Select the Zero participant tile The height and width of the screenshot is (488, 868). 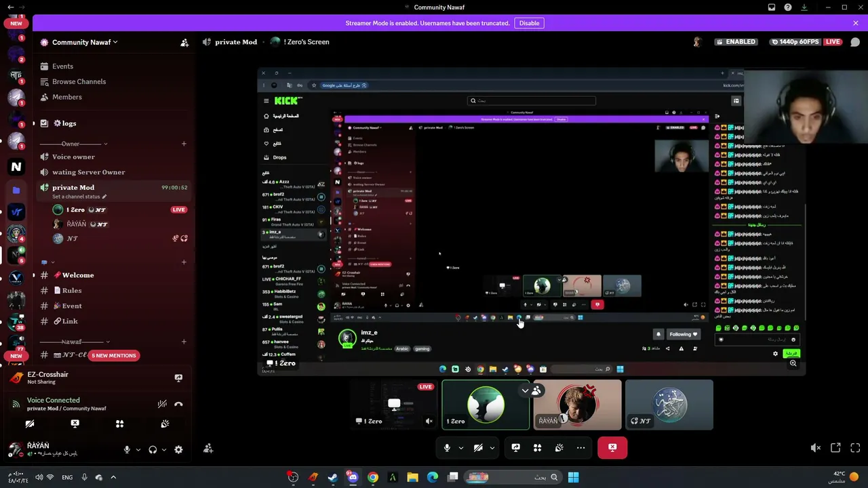[x=486, y=405]
